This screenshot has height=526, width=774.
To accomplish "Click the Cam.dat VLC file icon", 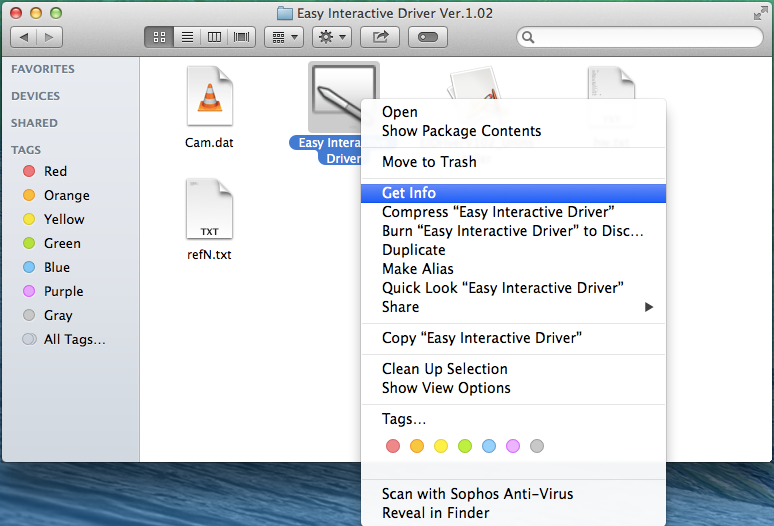I will point(209,98).
